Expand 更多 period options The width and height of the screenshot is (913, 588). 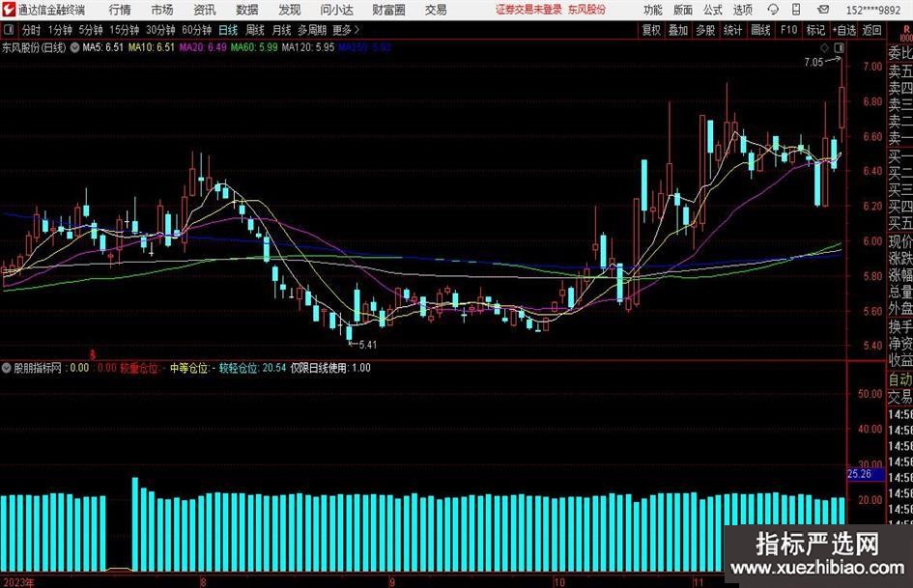click(x=346, y=30)
